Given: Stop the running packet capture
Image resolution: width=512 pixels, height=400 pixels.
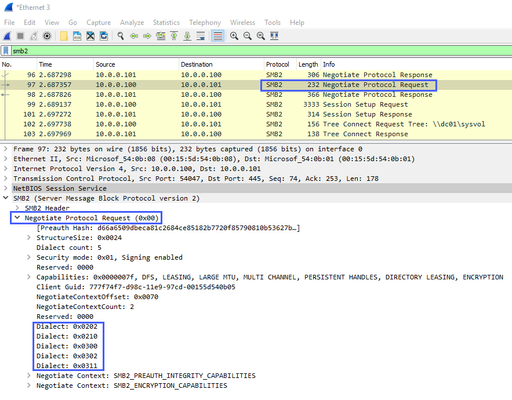Looking at the screenshot, I should tap(20, 36).
